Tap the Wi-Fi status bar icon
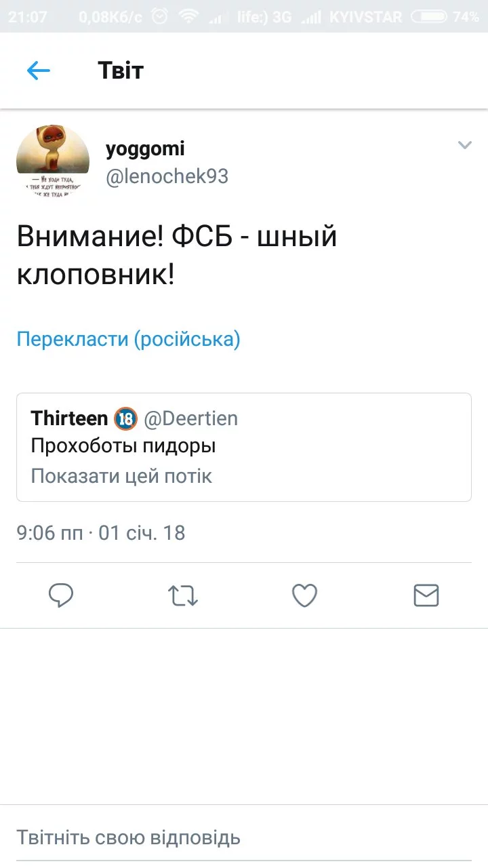488x868 pixels. [x=188, y=17]
